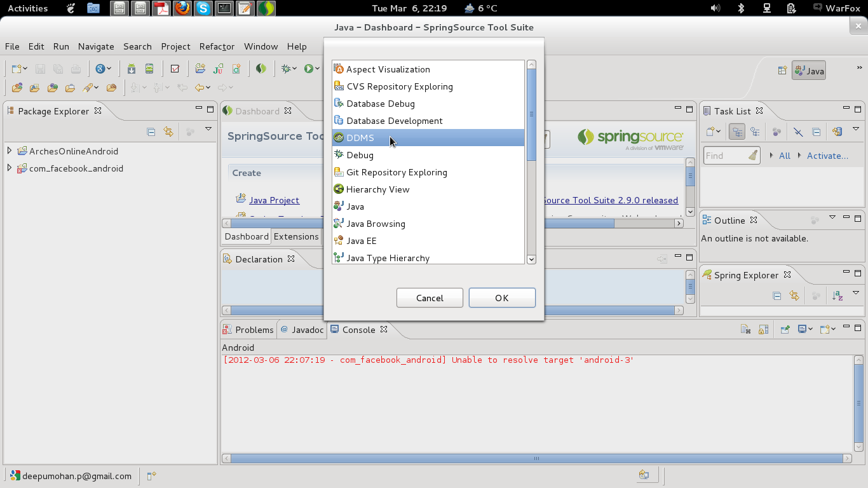Open the Spring Dashboard leaf icon
The height and width of the screenshot is (488, 868).
click(261, 69)
